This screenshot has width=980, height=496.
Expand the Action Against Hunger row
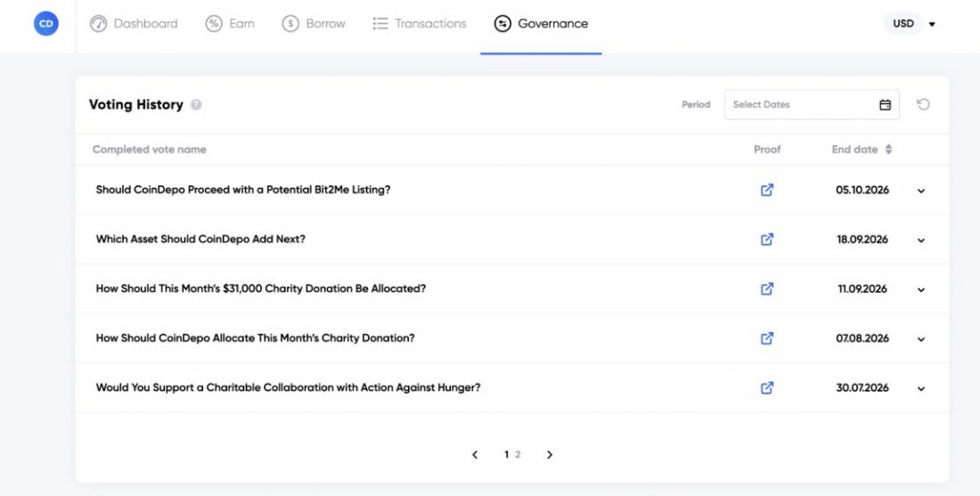pos(921,388)
